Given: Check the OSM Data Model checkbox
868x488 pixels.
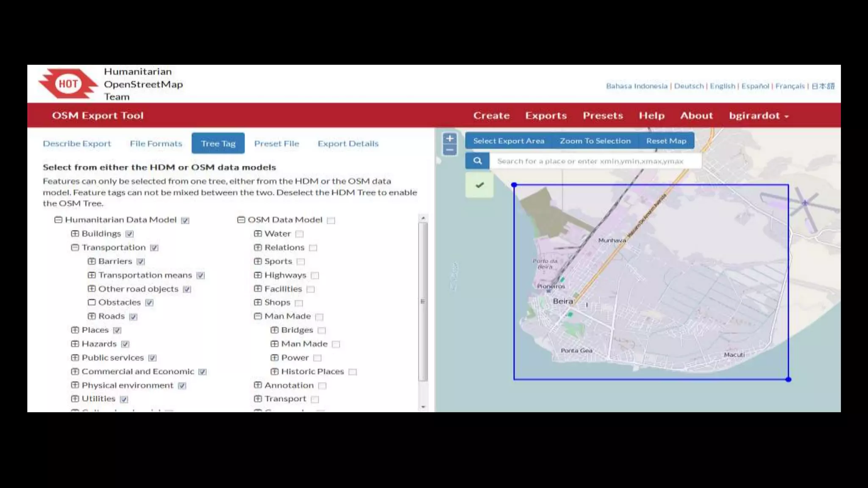Looking at the screenshot, I should point(331,220).
